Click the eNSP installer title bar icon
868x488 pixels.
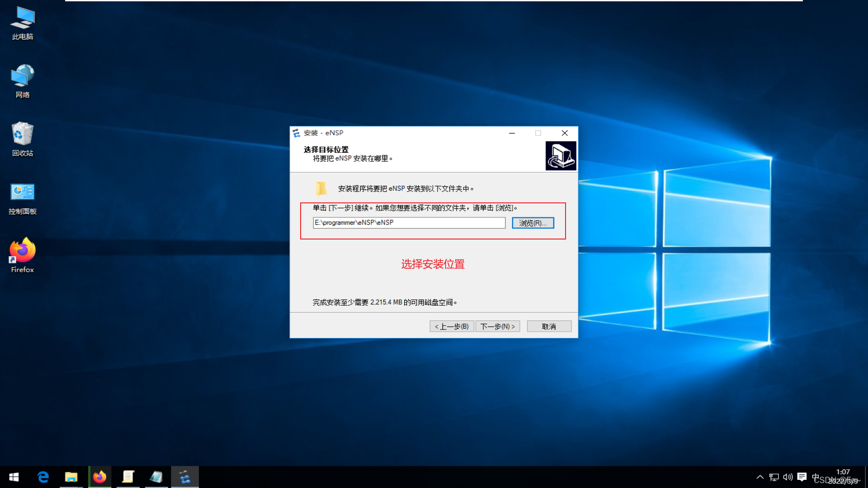pos(296,133)
